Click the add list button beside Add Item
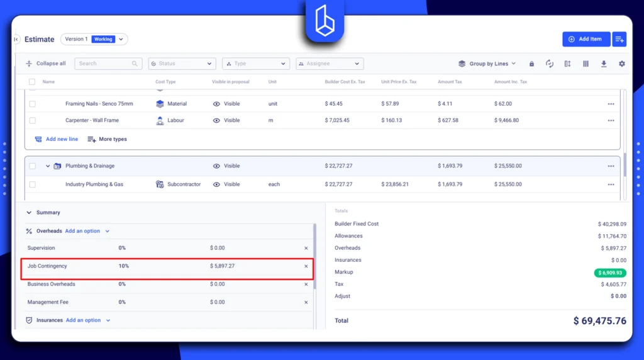This screenshot has width=644, height=360. click(619, 39)
